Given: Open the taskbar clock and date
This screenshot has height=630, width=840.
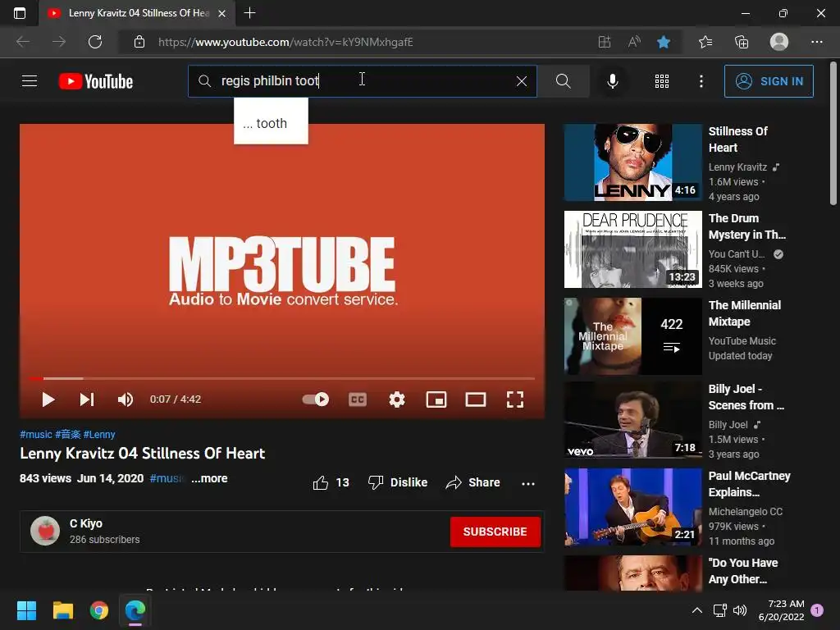Looking at the screenshot, I should click(781, 610).
